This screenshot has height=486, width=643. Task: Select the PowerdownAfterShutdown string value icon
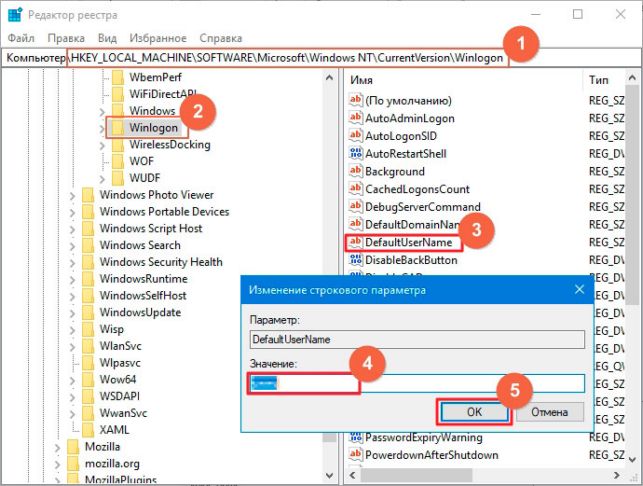click(x=356, y=454)
